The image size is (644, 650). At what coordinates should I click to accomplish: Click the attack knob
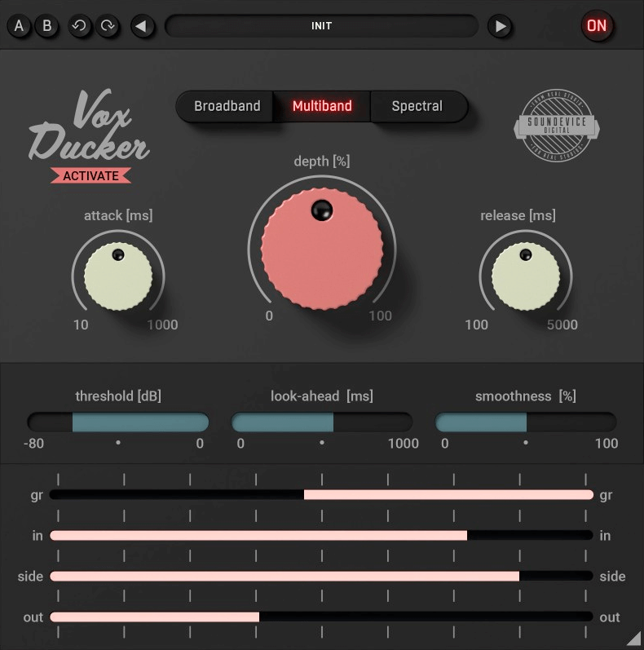coord(118,276)
